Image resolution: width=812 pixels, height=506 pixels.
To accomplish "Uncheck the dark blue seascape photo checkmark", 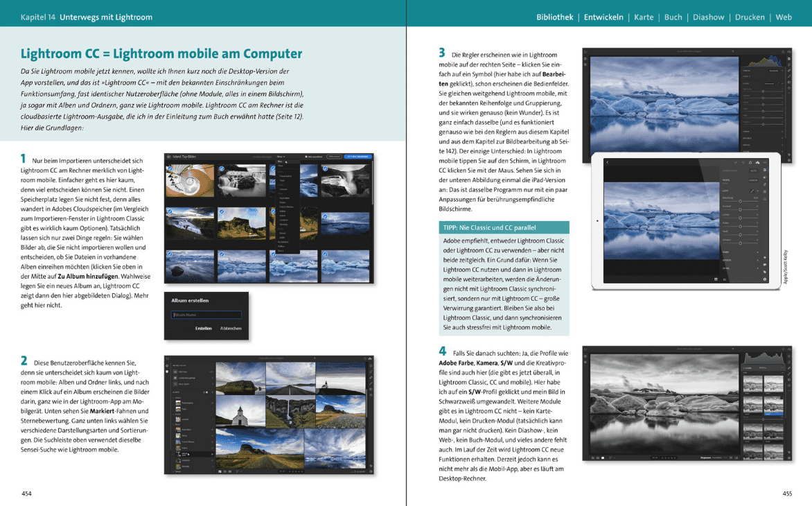I will click(x=325, y=216).
